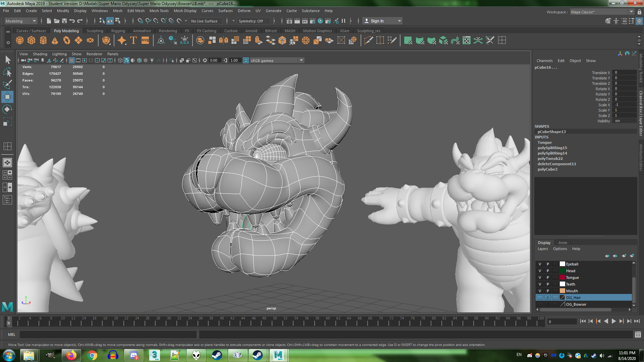Click the Multi-Cut knife tool icon
Screen dimensions: 644x362
pyautogui.click(x=368, y=41)
